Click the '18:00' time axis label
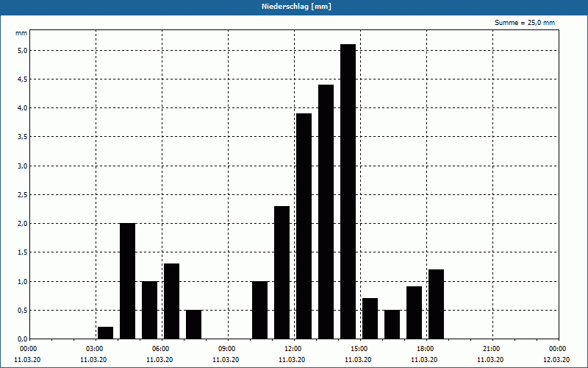 [x=427, y=349]
